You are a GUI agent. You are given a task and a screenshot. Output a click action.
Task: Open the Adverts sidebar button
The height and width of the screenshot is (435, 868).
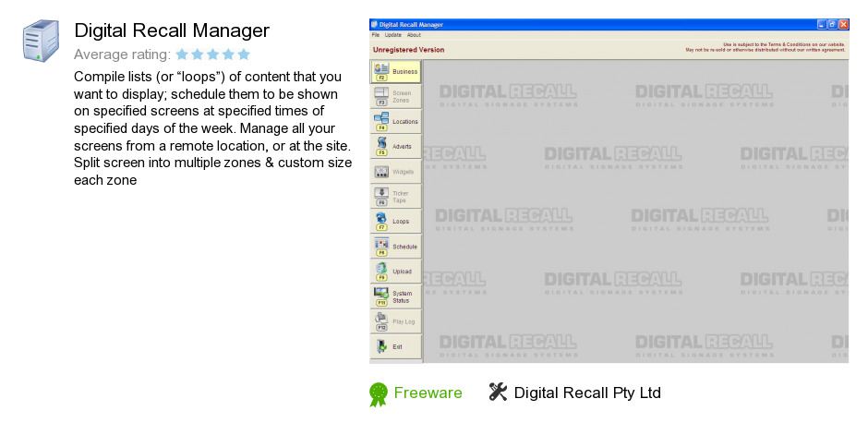coord(396,147)
